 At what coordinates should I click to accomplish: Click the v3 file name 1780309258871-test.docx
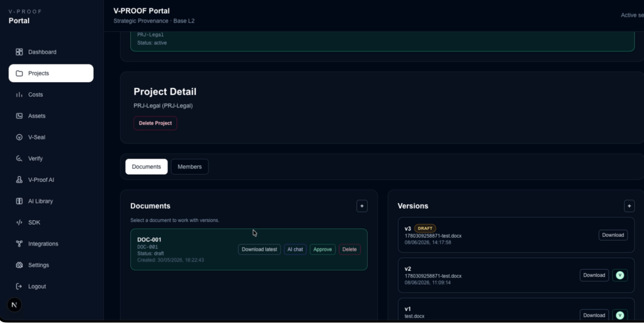(433, 236)
